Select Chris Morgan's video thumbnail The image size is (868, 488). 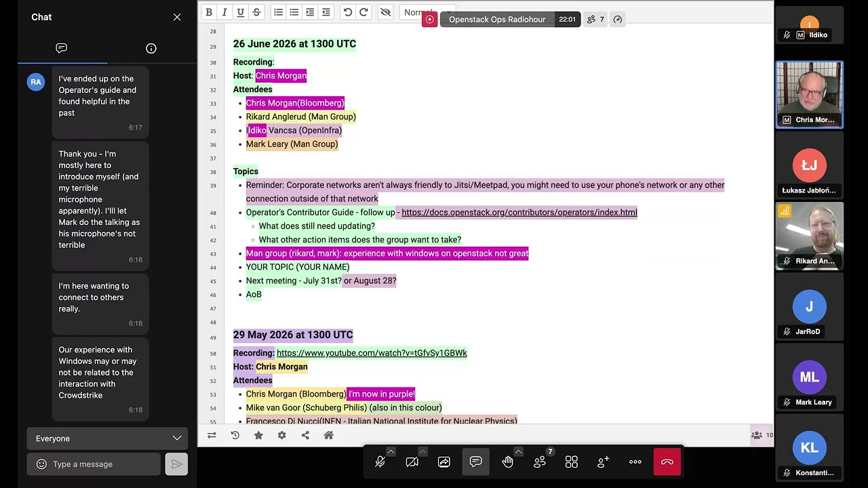(810, 95)
